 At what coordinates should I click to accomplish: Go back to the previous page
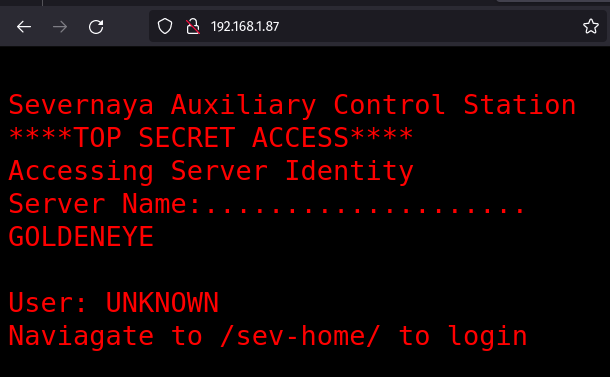tap(24, 27)
